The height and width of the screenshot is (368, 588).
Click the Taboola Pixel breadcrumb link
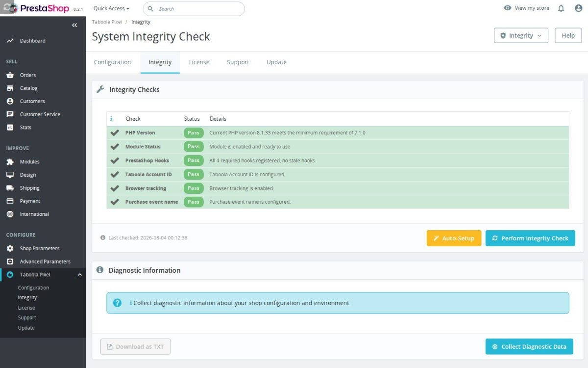coord(106,22)
